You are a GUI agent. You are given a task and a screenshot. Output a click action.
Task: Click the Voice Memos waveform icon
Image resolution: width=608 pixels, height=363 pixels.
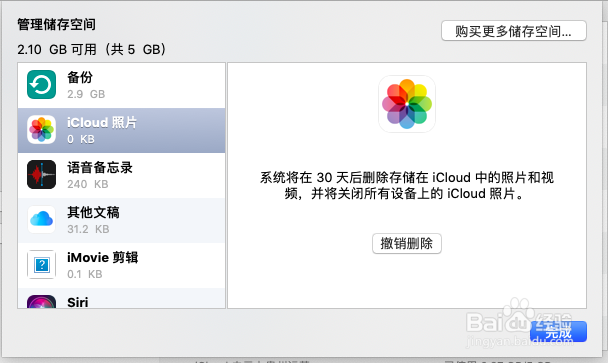[41, 175]
